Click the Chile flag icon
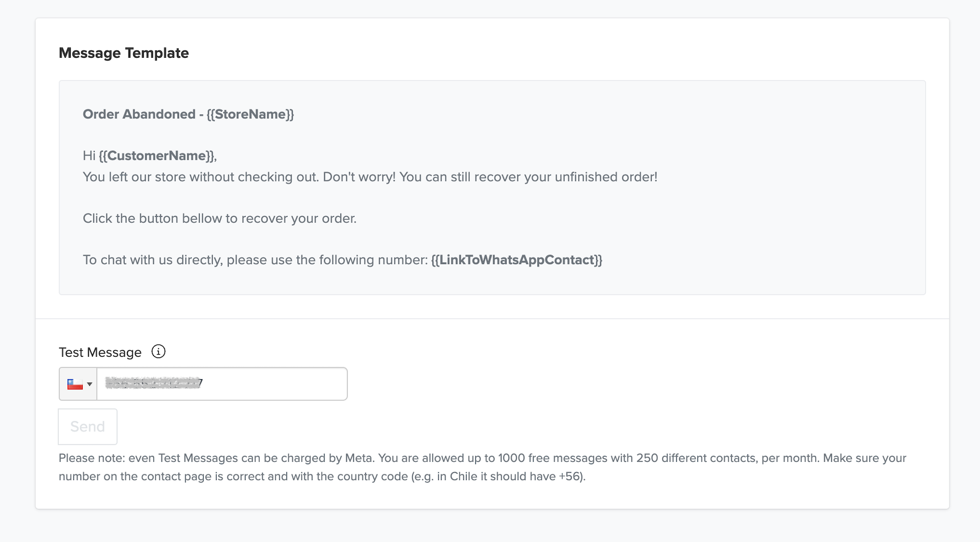This screenshot has height=542, width=980. pyautogui.click(x=75, y=384)
